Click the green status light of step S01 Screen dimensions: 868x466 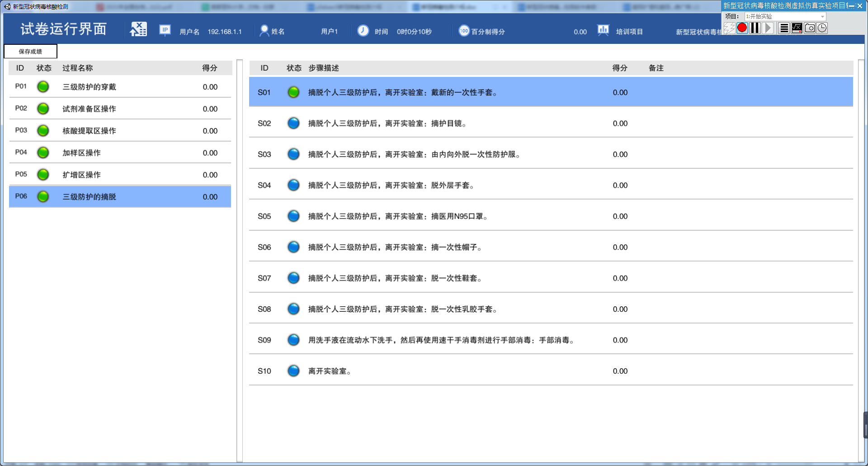coord(293,92)
